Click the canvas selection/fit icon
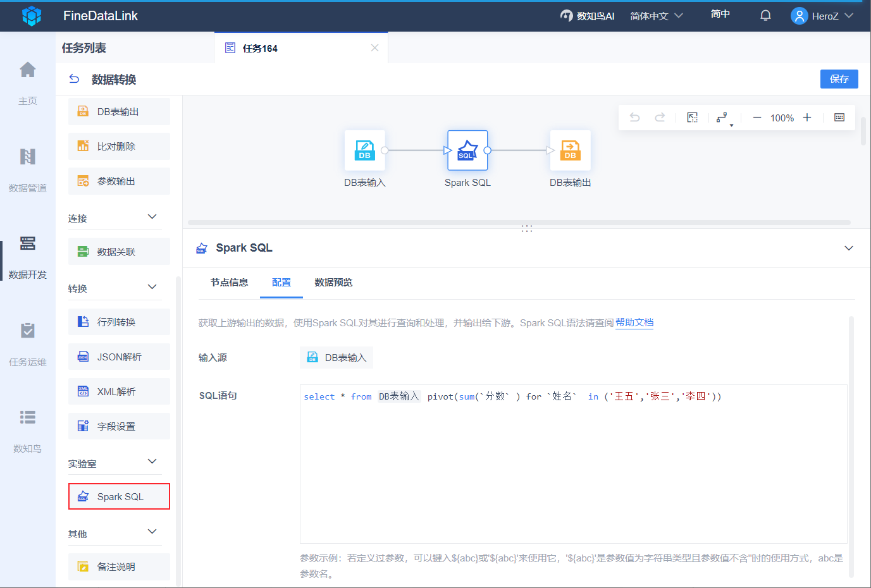Viewport: 871px width, 588px height. (x=693, y=118)
